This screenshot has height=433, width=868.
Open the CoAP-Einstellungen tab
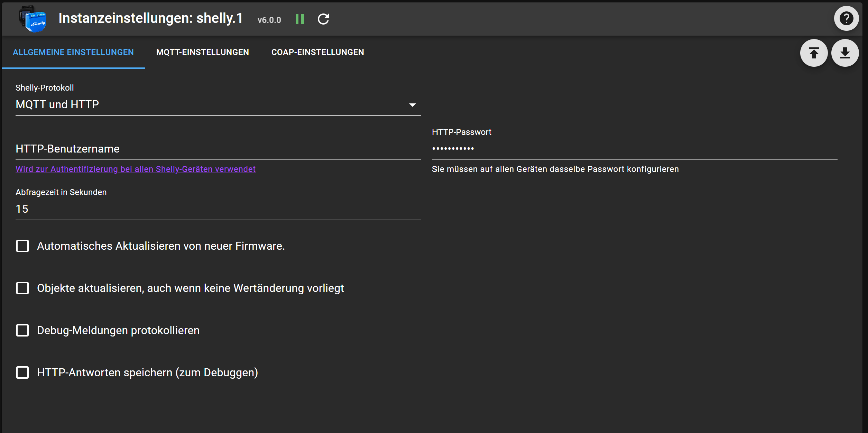click(317, 52)
